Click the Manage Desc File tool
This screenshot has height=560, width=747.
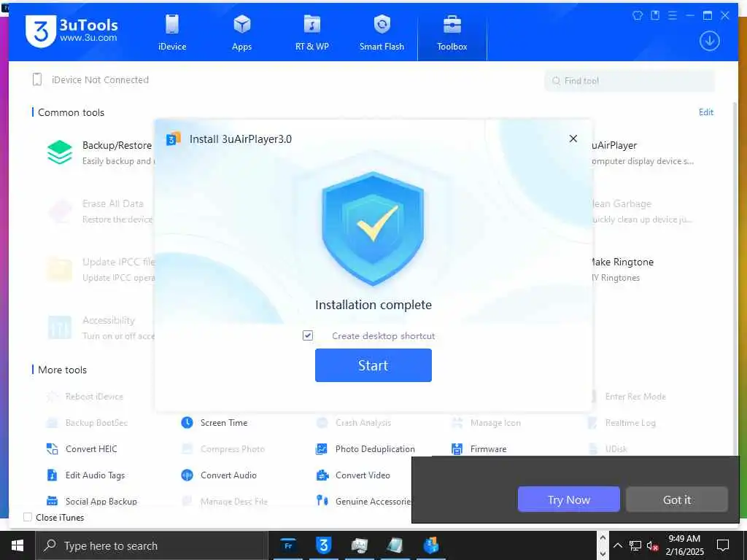[x=225, y=502]
